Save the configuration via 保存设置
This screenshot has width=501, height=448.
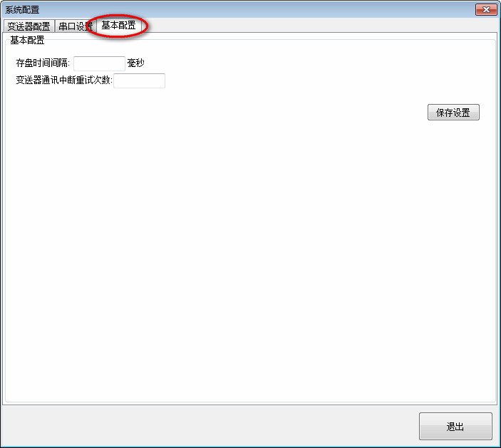pos(453,113)
